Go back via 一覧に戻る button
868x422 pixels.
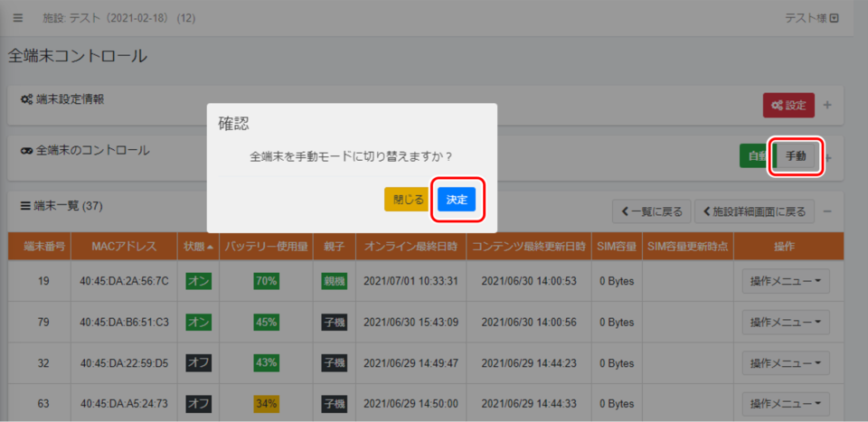pos(652,211)
